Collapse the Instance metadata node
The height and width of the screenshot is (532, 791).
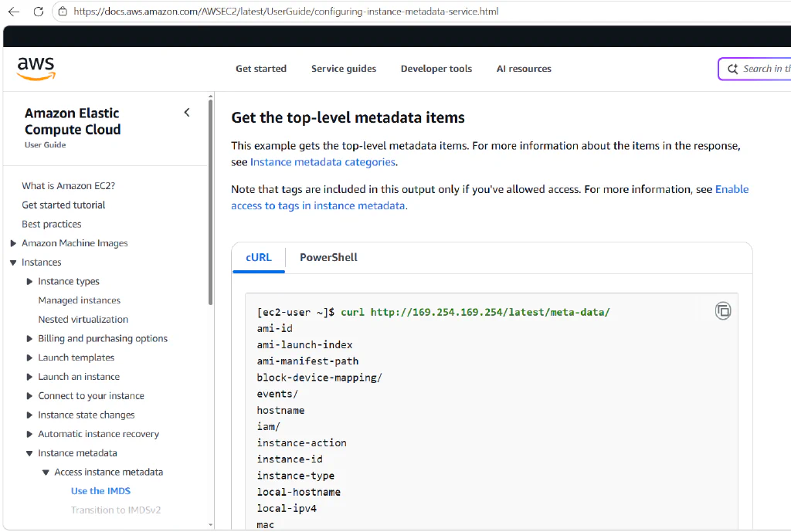pos(29,453)
